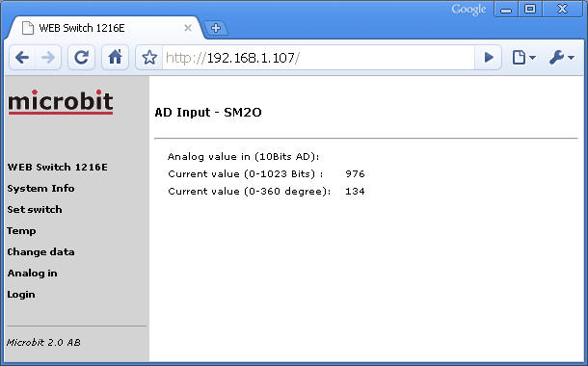Screen dimensions: 588x366
Task: Open a new tab with plus button
Action: [x=216, y=28]
